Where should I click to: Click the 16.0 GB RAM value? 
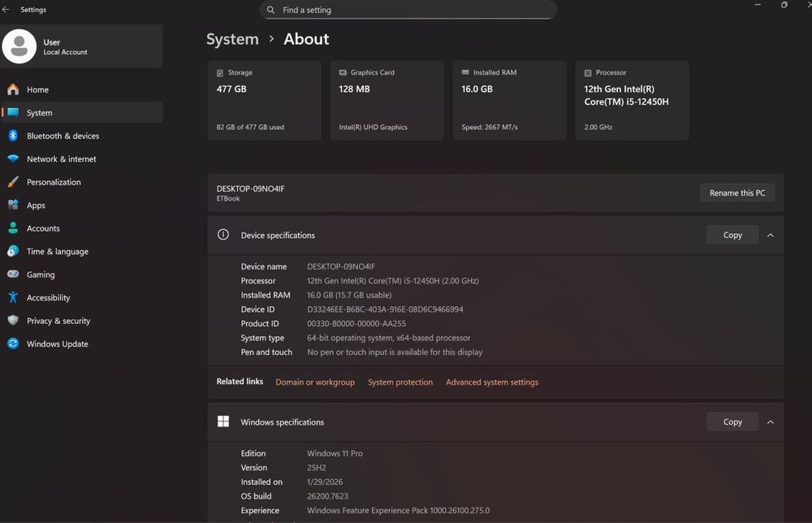(x=477, y=89)
